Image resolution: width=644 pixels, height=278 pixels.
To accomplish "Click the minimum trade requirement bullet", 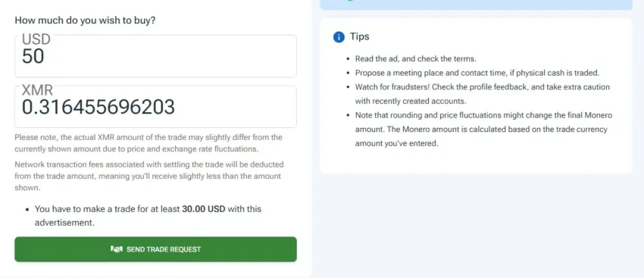I will (x=148, y=216).
